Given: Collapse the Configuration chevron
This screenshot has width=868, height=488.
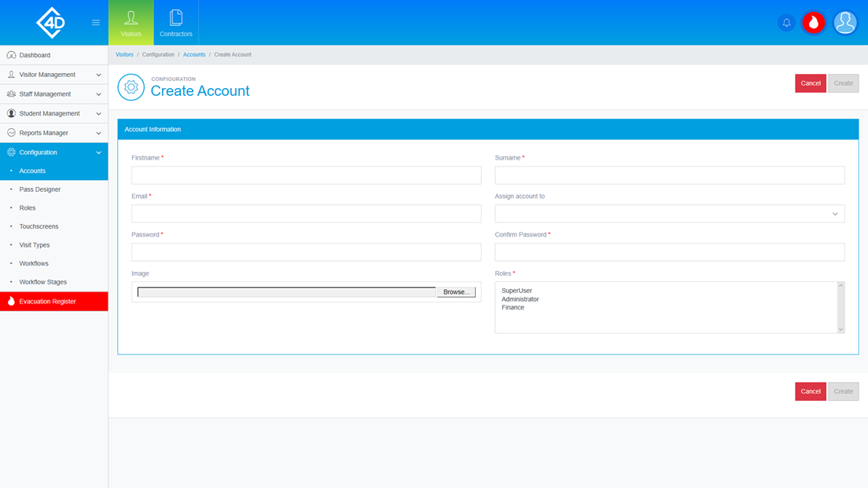Looking at the screenshot, I should [98, 152].
